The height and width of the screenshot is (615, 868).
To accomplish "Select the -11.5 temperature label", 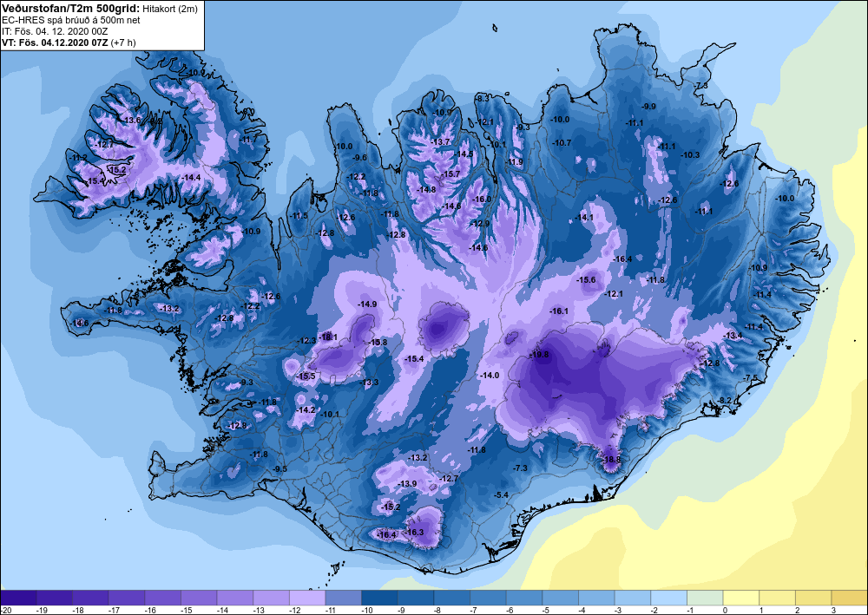I will pyautogui.click(x=299, y=216).
